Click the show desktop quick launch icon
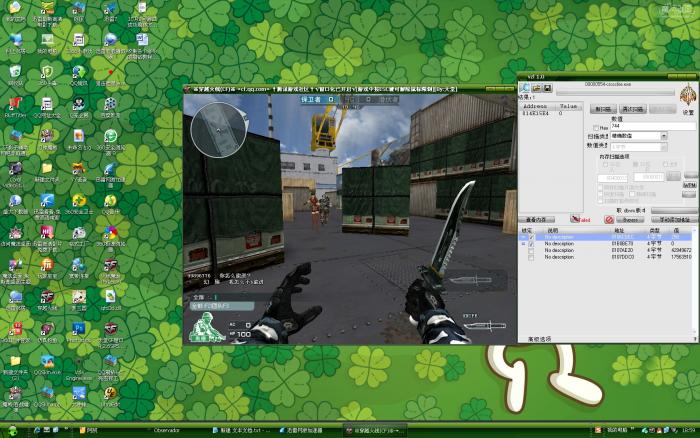 click(x=46, y=430)
